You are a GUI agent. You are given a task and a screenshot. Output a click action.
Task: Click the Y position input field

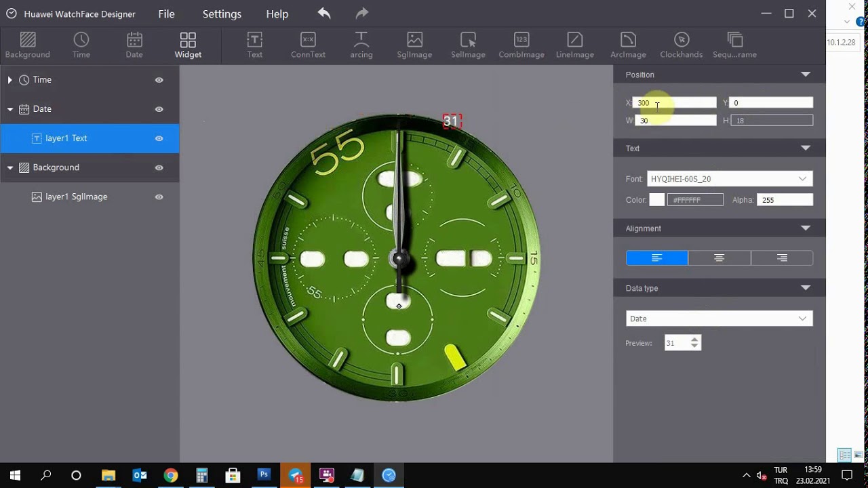click(771, 103)
